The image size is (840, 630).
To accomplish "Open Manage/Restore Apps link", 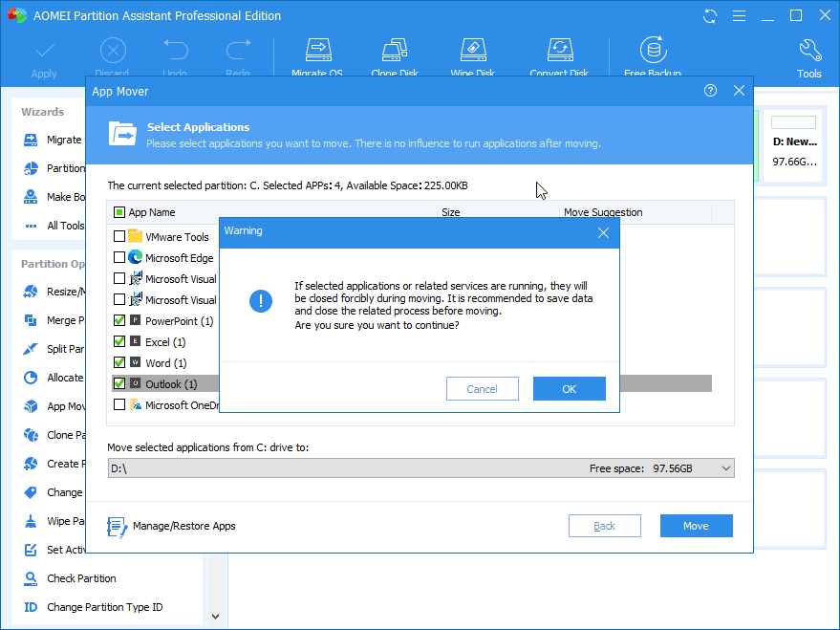I will 172,526.
